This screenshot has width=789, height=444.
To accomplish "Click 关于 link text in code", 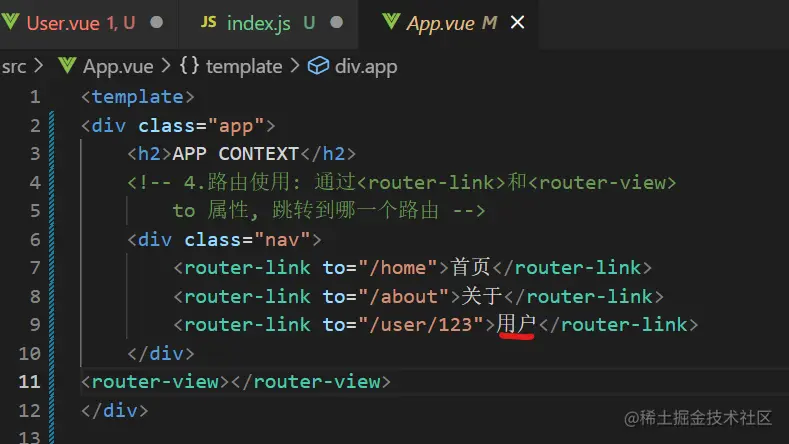I will 482,296.
